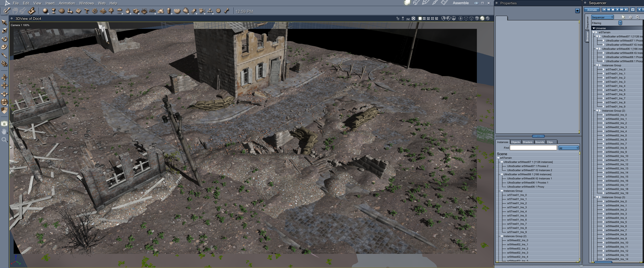Open the Insert menu
This screenshot has width=644, height=268.
tap(50, 3)
